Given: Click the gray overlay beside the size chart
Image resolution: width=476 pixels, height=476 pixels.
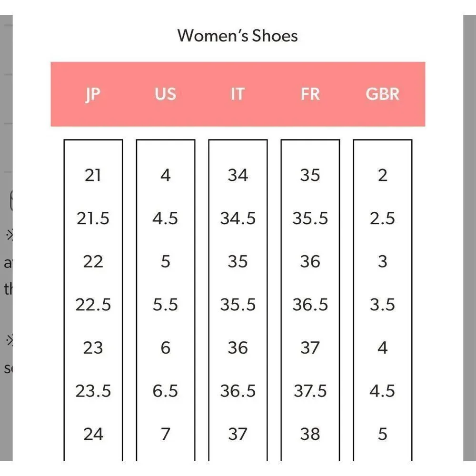Looking at the screenshot, I should click(x=469, y=238).
